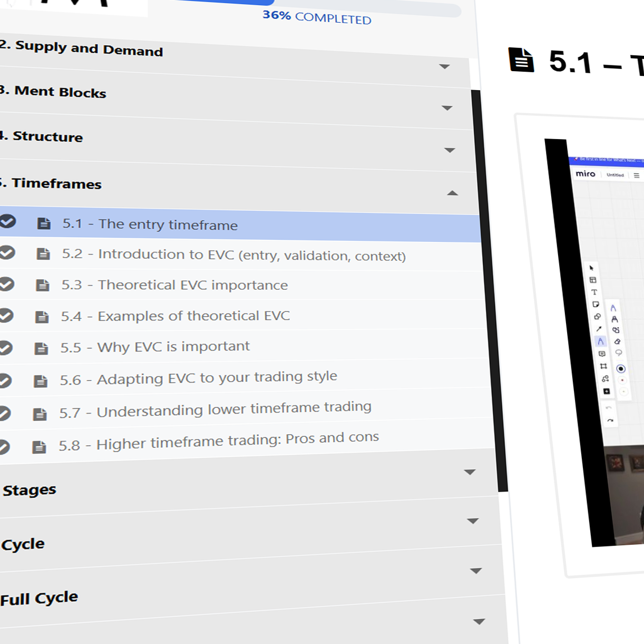Image resolution: width=644 pixels, height=644 pixels.
Task: Toggle completion check for lesson 5.2
Action: pos(7,253)
